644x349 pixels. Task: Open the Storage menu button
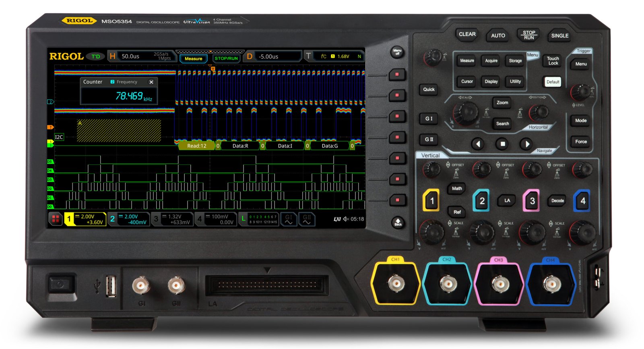515,61
